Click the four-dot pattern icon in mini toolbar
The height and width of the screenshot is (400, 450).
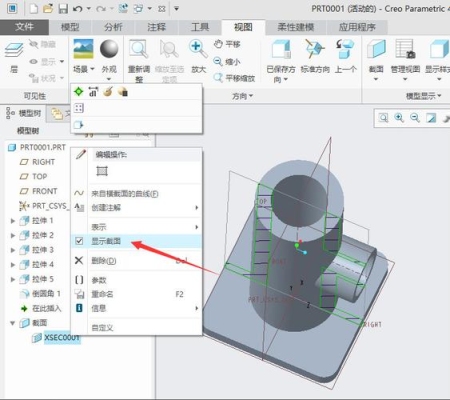click(x=79, y=108)
